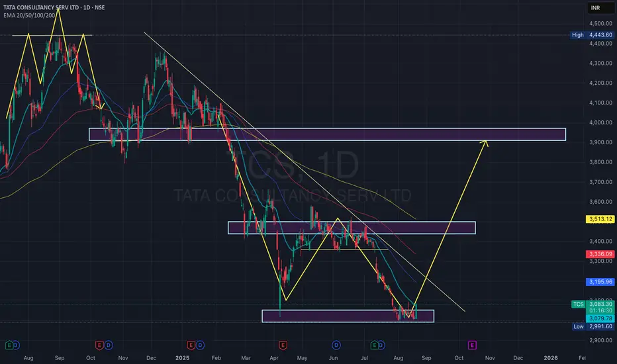The width and height of the screenshot is (617, 364).
Task: Open the red earnings marker in October 2024
Action: [x=99, y=345]
